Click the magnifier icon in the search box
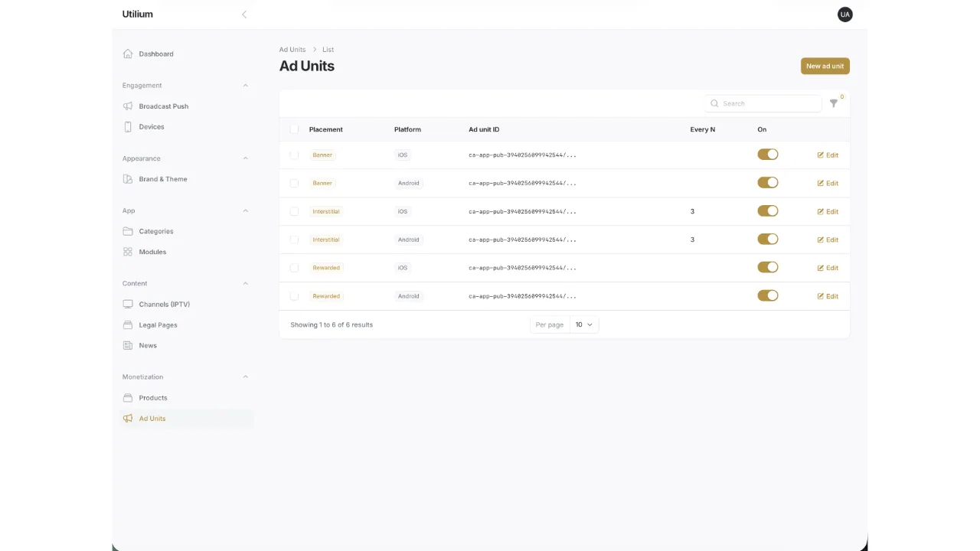 [714, 103]
